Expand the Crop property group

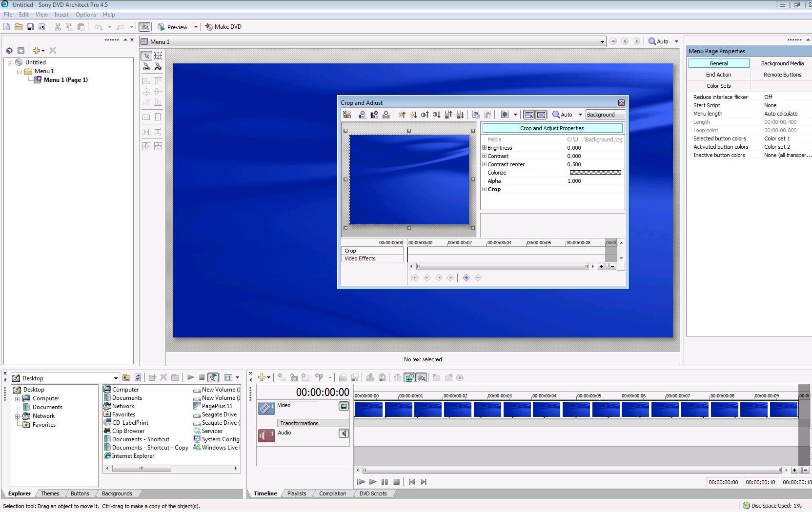tap(485, 189)
